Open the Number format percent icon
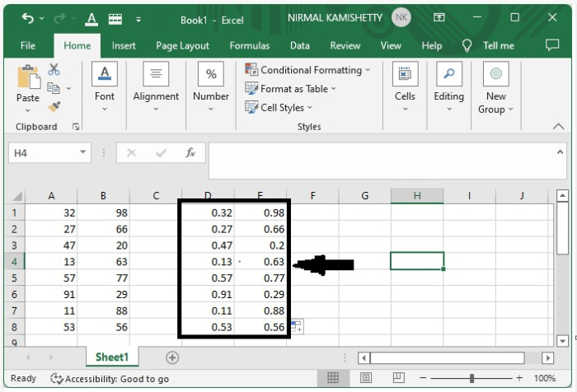 pos(211,75)
